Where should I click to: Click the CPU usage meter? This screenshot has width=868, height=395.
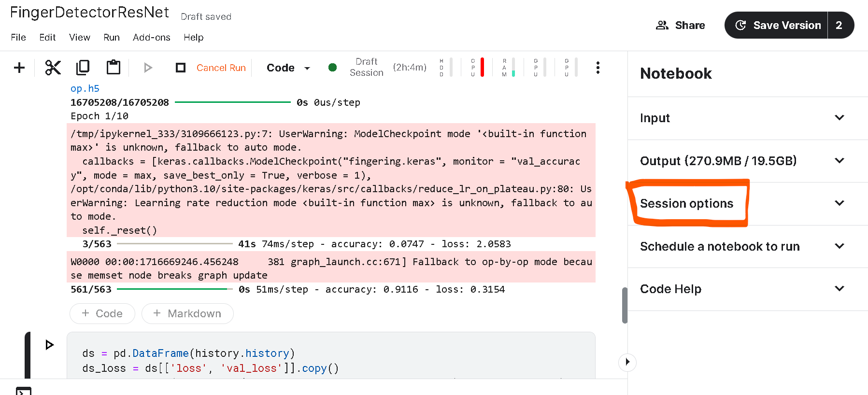tap(478, 68)
